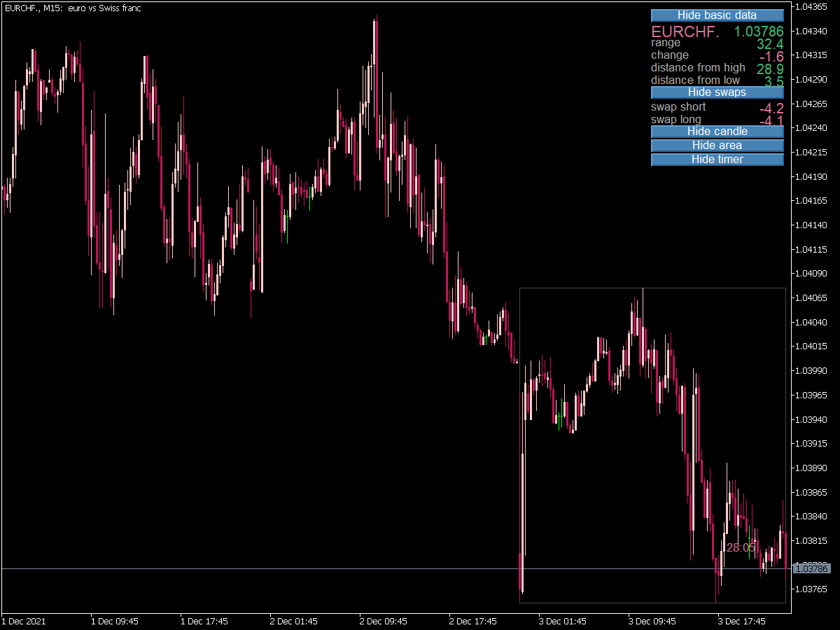This screenshot has height=630, width=840.
Task: Click the 1.03786 current price value in panel
Action: pos(758,31)
